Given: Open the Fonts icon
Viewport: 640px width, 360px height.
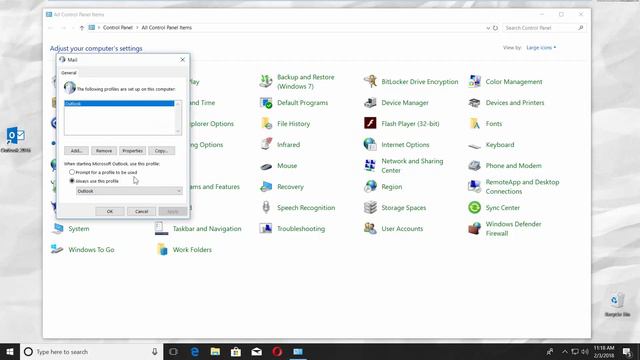Looking at the screenshot, I should [x=474, y=123].
